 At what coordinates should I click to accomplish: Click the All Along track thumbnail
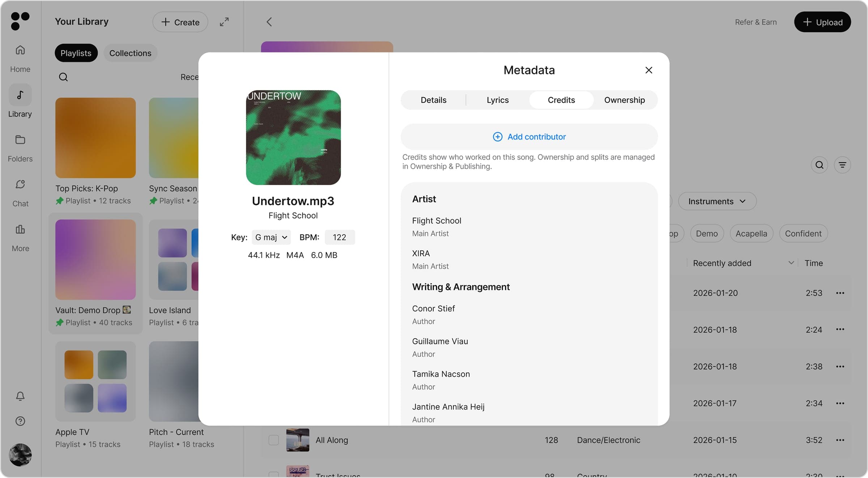pos(298,440)
